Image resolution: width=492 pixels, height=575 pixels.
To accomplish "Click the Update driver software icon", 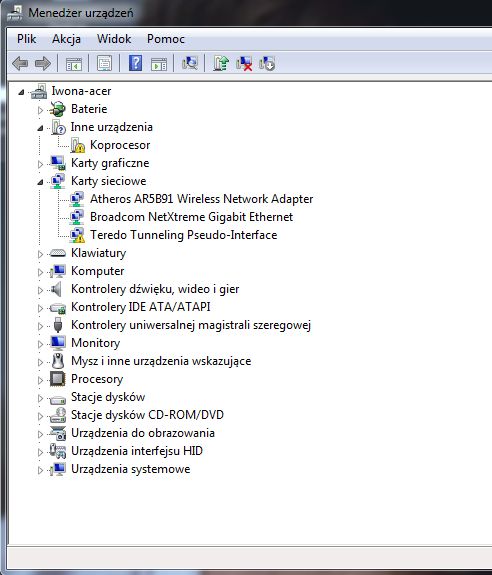I will coord(221,63).
